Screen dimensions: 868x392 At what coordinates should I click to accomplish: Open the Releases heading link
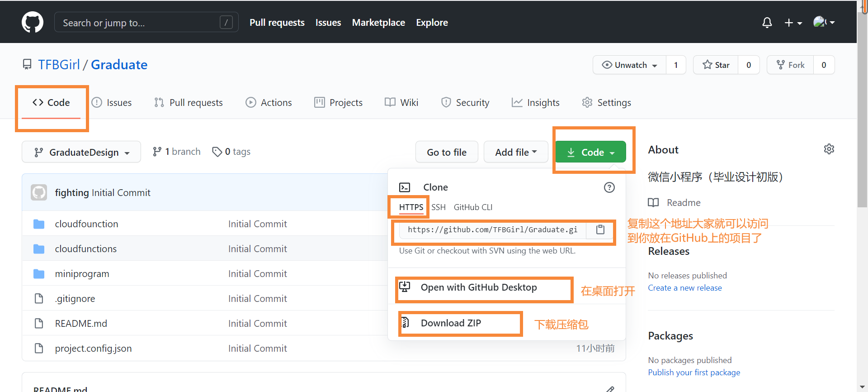[669, 251]
